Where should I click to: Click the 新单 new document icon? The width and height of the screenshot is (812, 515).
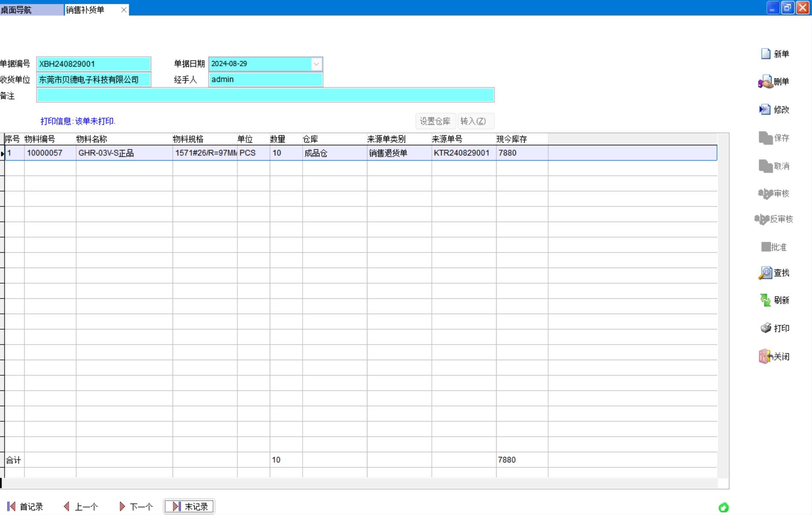click(x=766, y=54)
